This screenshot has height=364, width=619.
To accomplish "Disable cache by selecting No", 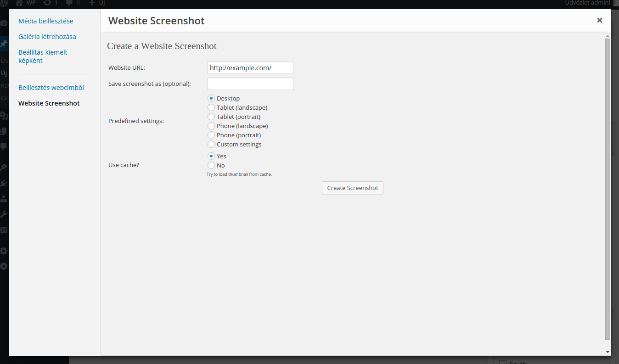I will click(211, 165).
